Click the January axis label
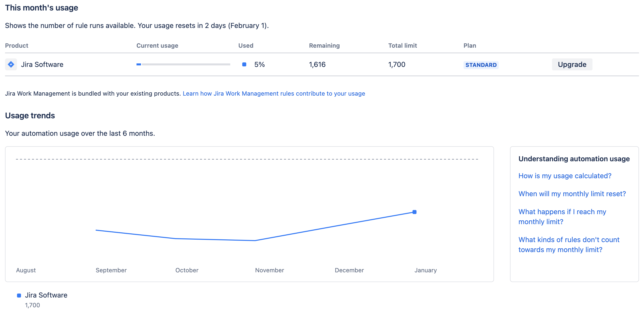 pos(425,270)
